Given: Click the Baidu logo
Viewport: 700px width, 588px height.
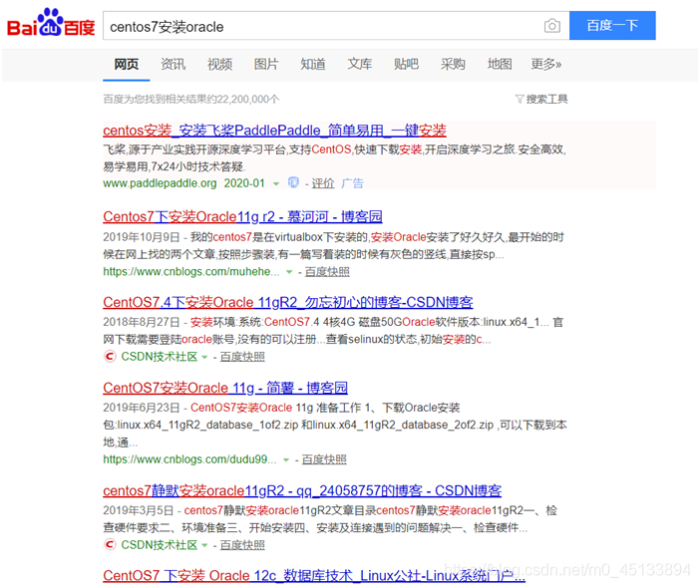Looking at the screenshot, I should click(x=51, y=23).
